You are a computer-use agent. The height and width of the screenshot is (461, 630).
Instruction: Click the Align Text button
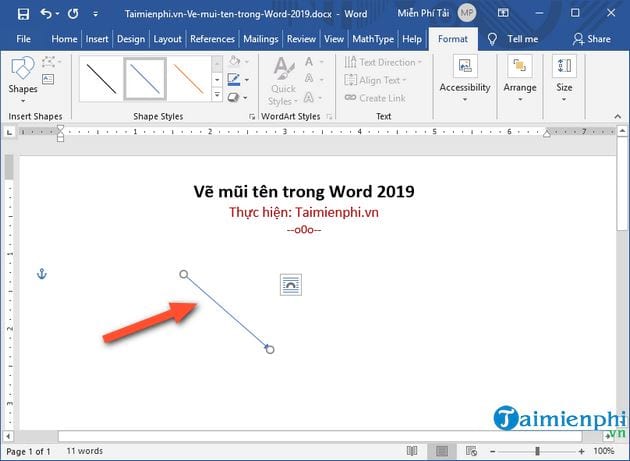coord(376,80)
